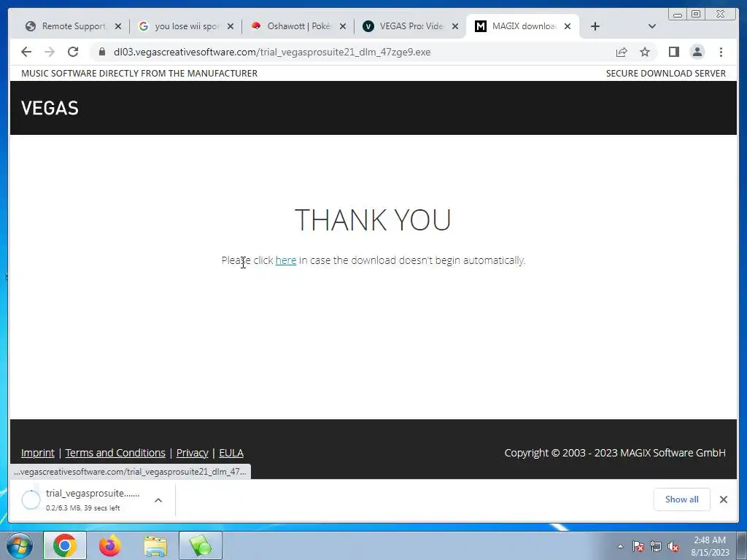
Task: Open the Terms and Conditions link
Action: point(115,453)
